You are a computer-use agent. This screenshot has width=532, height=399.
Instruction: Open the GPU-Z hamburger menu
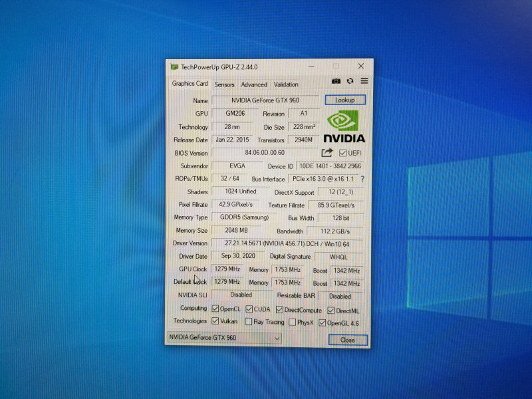tap(364, 80)
